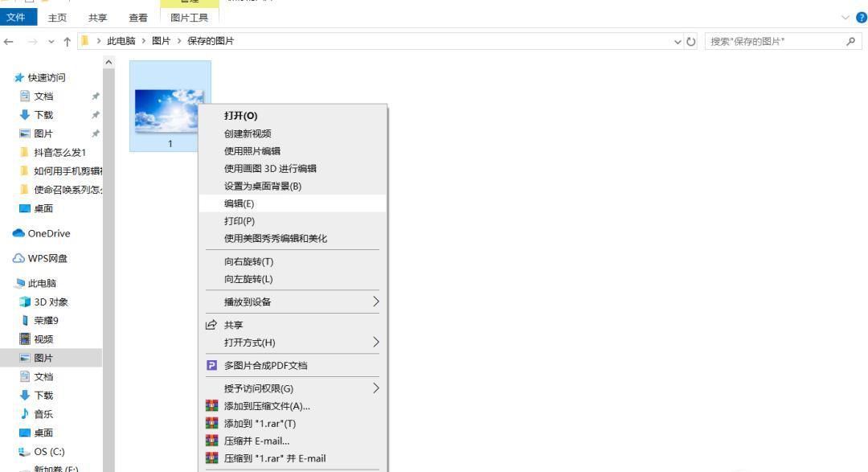Click the search magnifier icon
The image size is (868, 472).
point(851,42)
